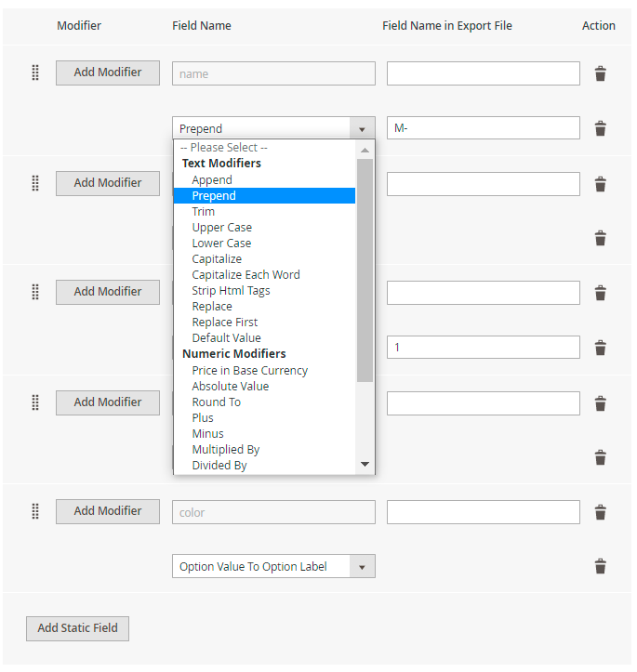637x672 pixels.
Task: Click the drag handle of the second field row
Action: (35, 183)
